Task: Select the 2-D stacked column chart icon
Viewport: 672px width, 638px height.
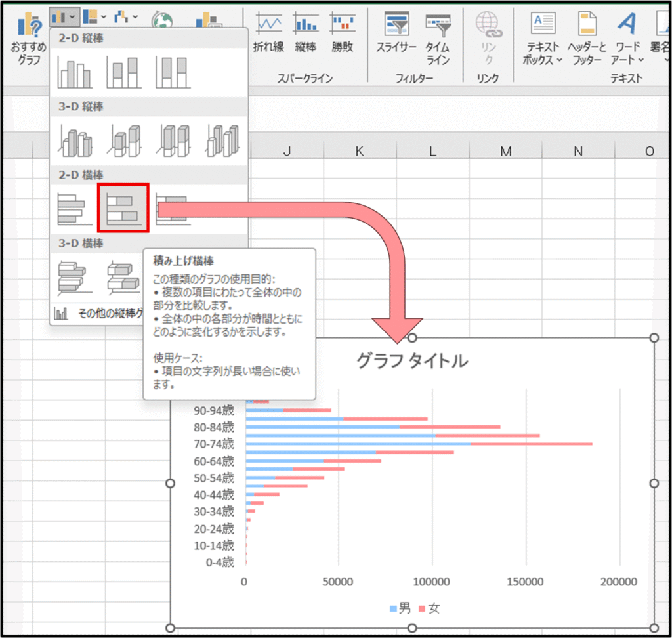Action: [x=123, y=72]
